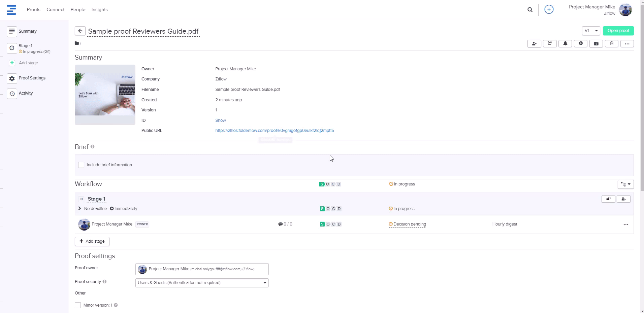
Task: Expand the Proof security dropdown
Action: (x=202, y=283)
